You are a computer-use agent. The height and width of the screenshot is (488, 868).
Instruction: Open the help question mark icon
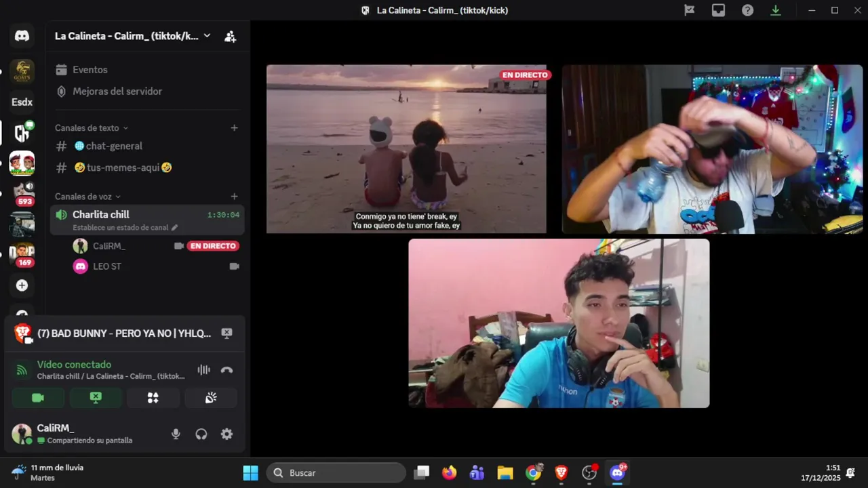click(x=747, y=10)
